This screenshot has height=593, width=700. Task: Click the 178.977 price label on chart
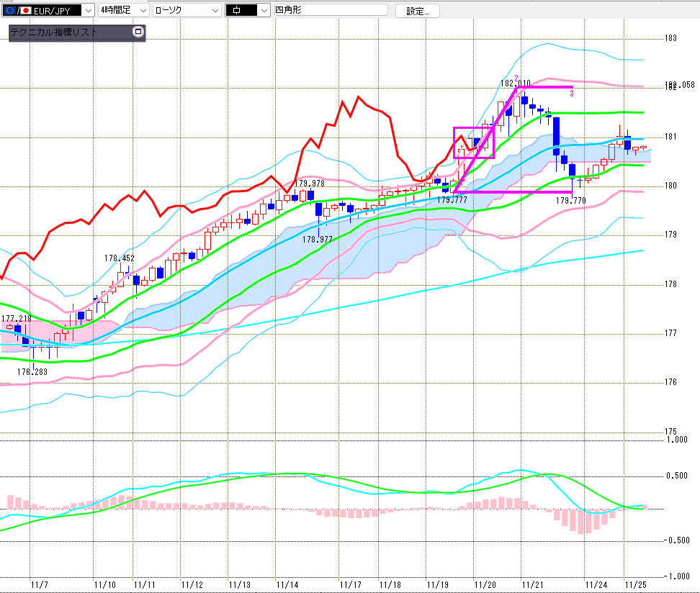(x=317, y=239)
